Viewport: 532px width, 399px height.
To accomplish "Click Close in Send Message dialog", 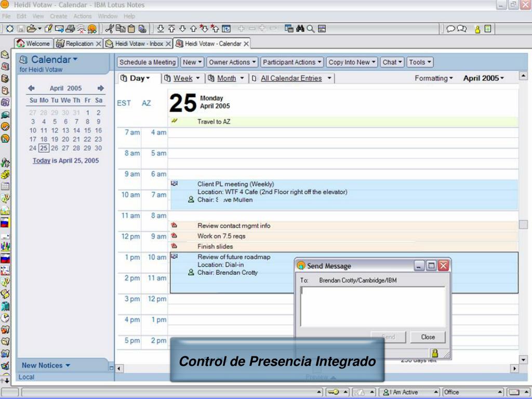I will point(428,337).
